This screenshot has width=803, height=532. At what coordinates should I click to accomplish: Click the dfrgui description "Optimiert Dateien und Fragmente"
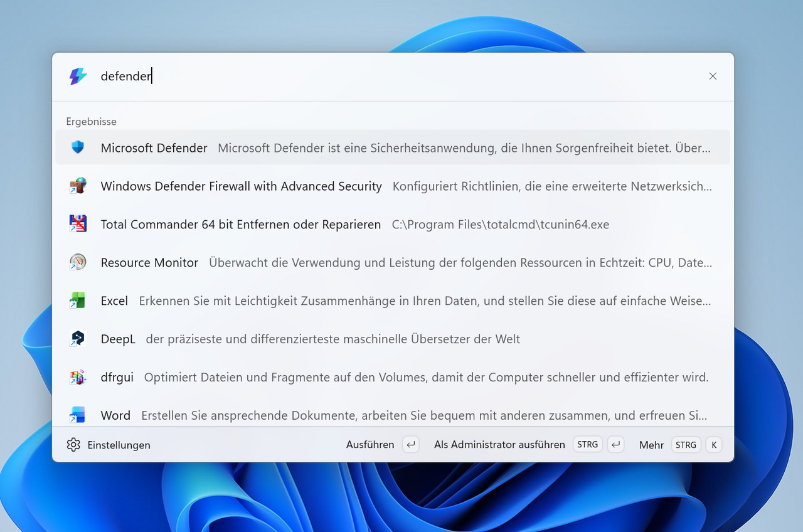[x=427, y=378]
